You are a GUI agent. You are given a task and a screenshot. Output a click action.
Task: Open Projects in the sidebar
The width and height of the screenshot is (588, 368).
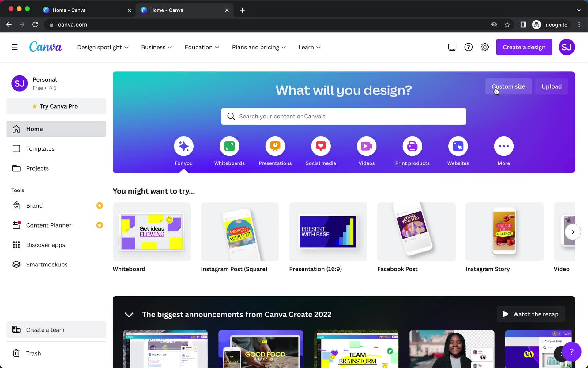56,168
